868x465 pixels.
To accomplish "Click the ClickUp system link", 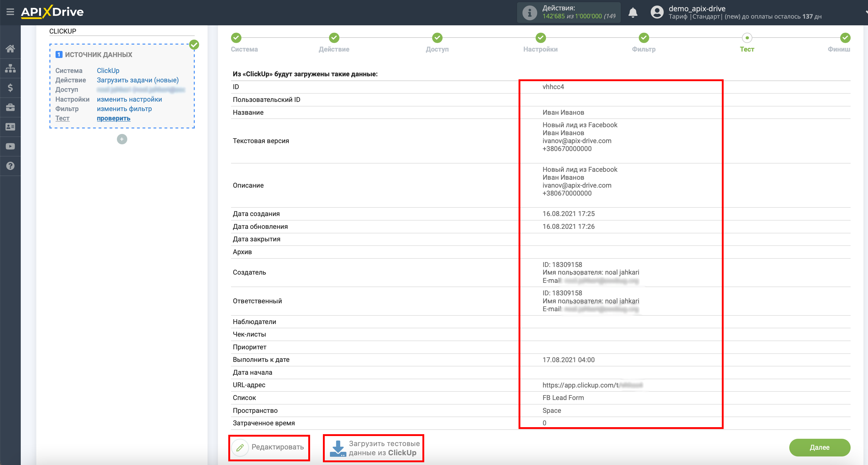I will click(108, 71).
